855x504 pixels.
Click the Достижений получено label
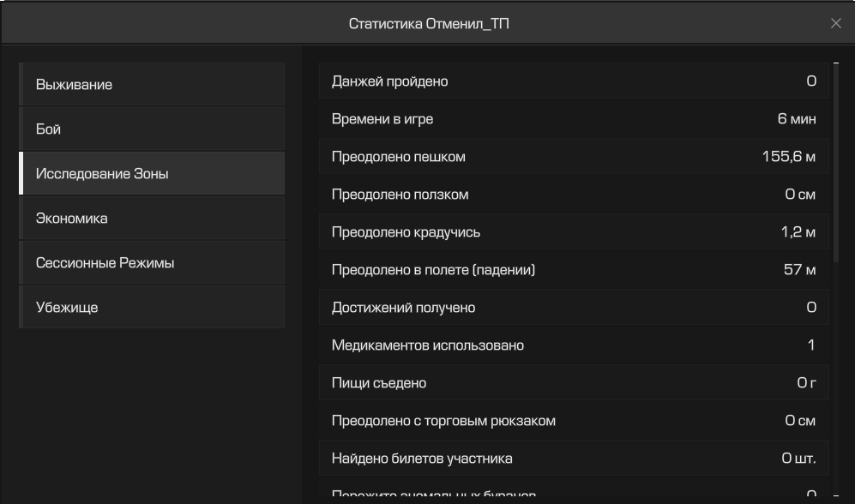404,308
